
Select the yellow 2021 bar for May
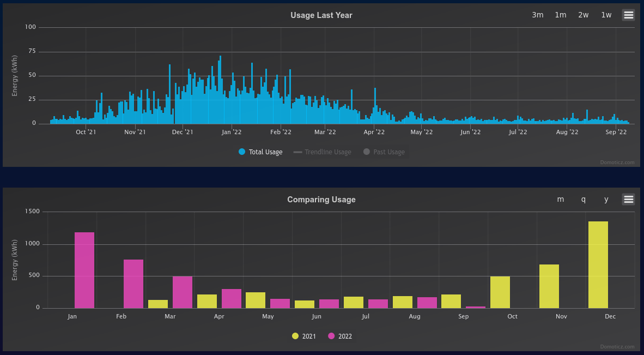pyautogui.click(x=256, y=300)
